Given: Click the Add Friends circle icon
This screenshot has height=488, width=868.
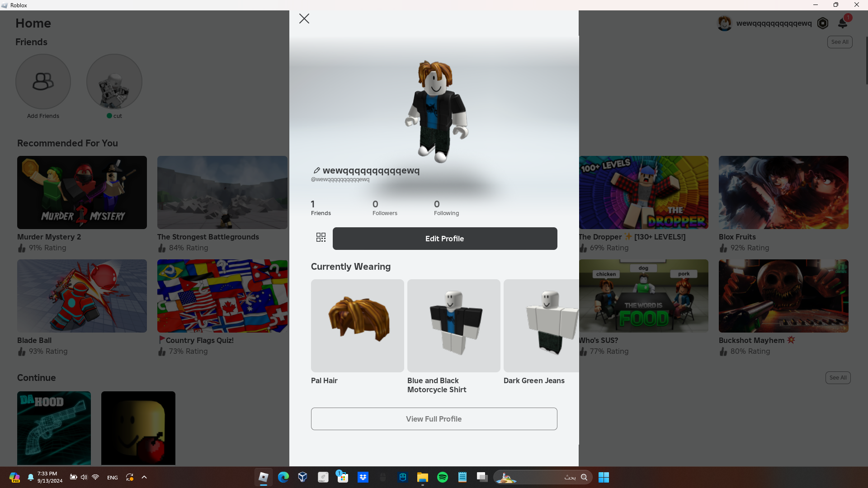Looking at the screenshot, I should 43,81.
